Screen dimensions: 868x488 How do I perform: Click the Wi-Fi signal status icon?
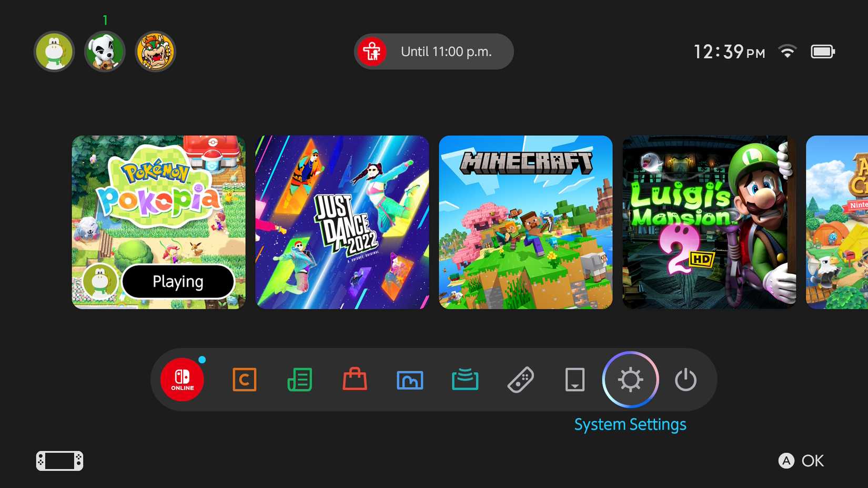coord(788,52)
